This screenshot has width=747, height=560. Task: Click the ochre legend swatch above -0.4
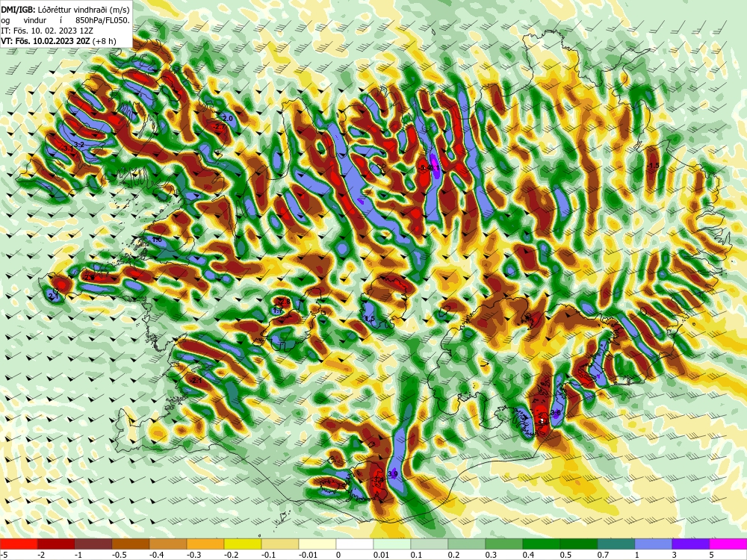click(x=168, y=544)
